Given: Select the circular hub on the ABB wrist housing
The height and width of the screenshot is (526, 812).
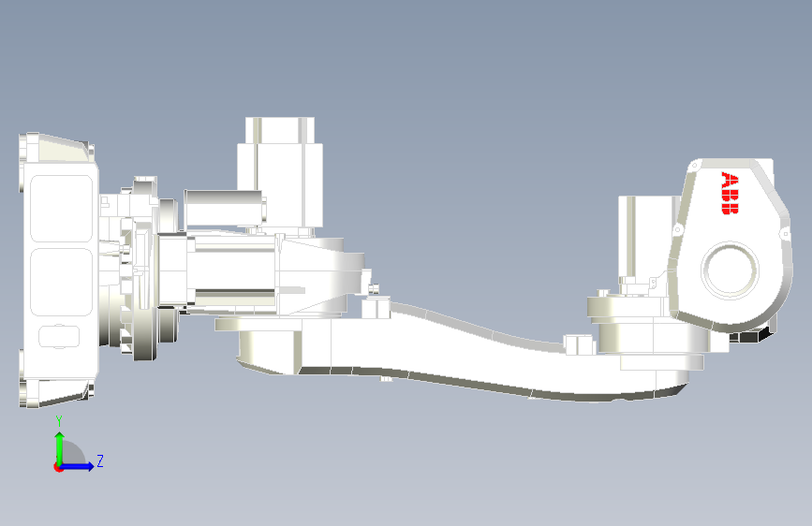Looking at the screenshot, I should pos(730,270).
